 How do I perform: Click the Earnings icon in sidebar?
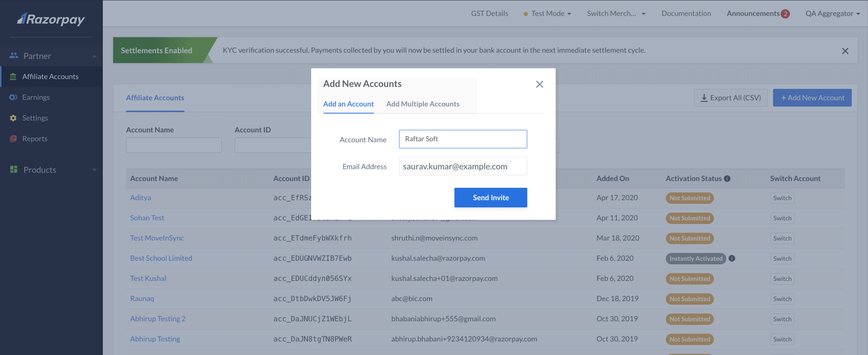point(13,97)
